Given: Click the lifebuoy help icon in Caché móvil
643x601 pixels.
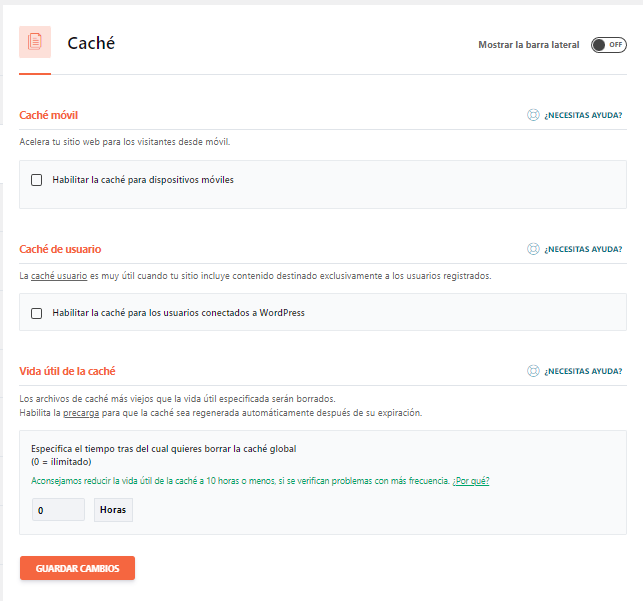Looking at the screenshot, I should (533, 115).
